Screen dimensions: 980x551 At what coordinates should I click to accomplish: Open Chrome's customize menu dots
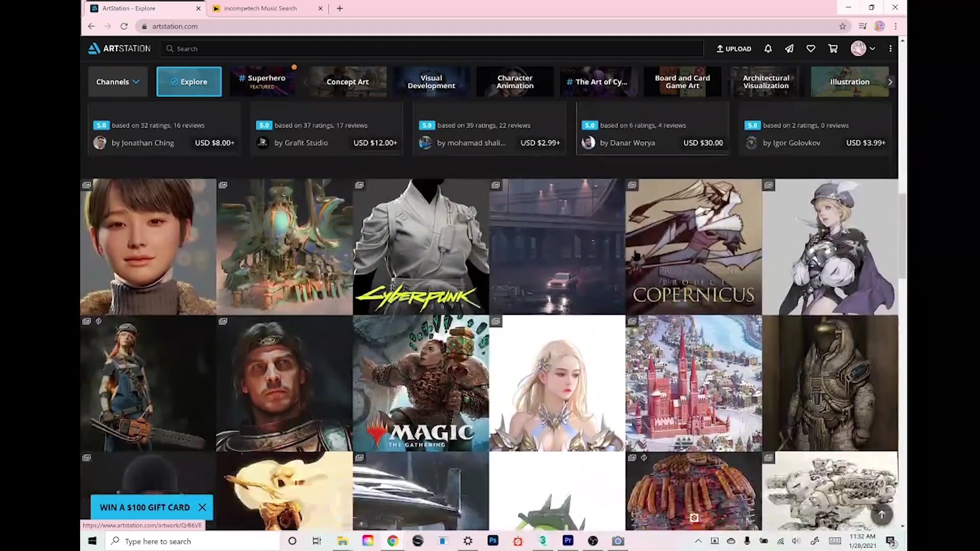[x=895, y=27]
